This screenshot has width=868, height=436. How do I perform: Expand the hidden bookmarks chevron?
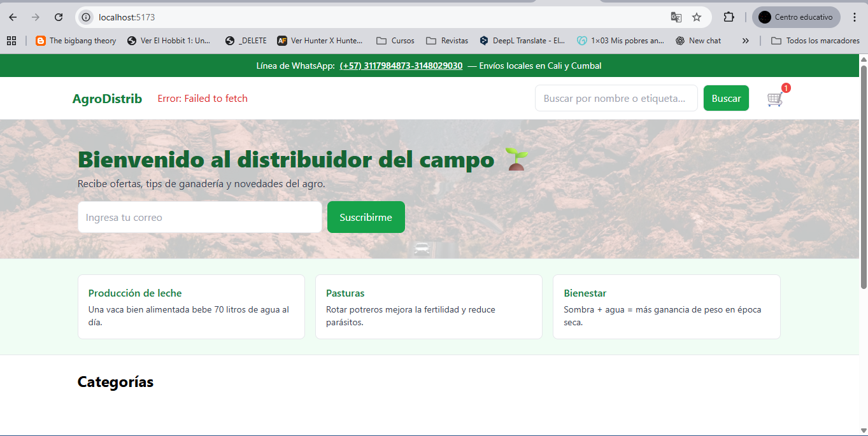[746, 41]
